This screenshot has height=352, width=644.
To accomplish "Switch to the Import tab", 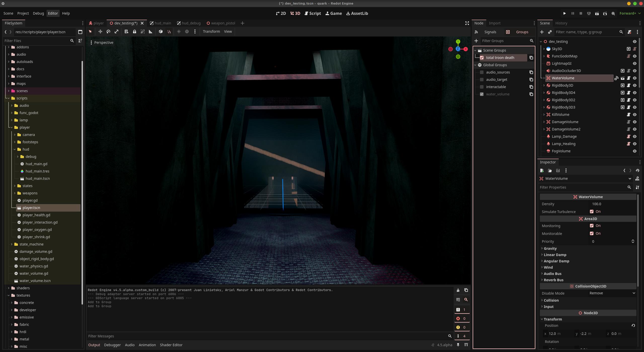I will pos(495,23).
